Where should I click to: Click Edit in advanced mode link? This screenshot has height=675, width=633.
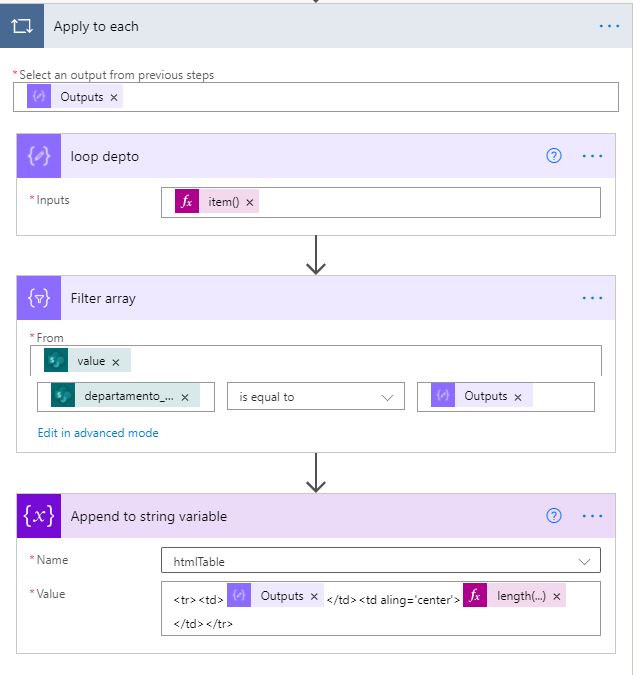tap(98, 433)
